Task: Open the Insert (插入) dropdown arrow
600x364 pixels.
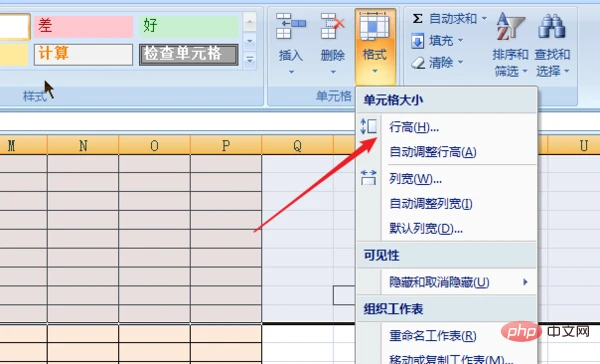Action: (291, 72)
